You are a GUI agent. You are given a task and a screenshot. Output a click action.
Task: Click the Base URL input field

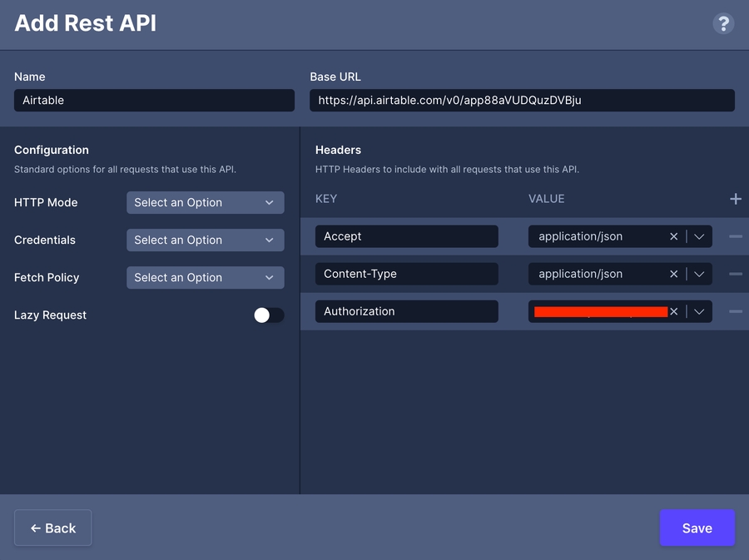click(522, 101)
